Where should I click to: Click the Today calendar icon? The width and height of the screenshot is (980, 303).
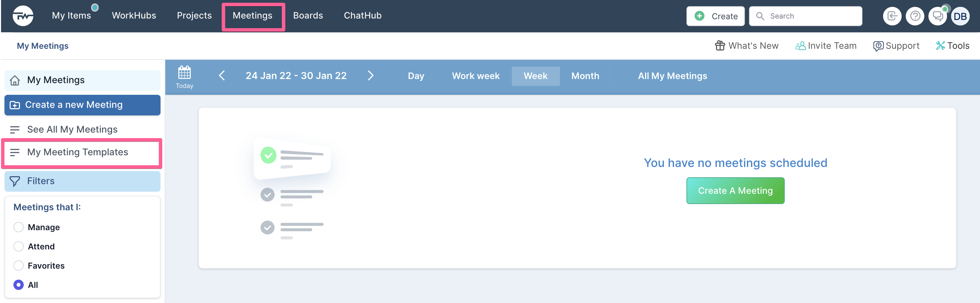pos(185,77)
